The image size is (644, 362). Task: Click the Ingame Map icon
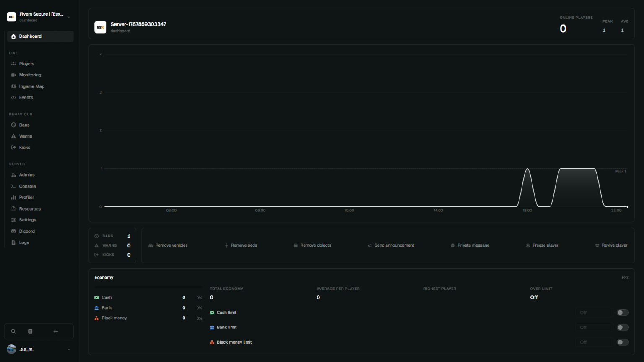click(x=13, y=86)
